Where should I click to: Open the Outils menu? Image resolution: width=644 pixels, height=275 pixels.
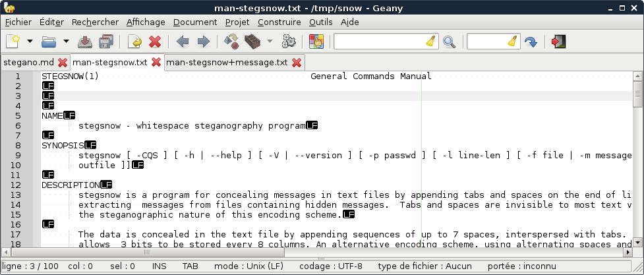[321, 22]
